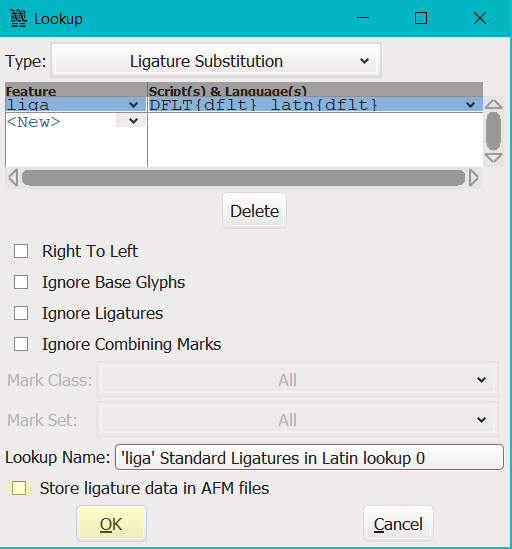
Task: Enable the Ignore Ligatures checkbox
Action: (21, 313)
